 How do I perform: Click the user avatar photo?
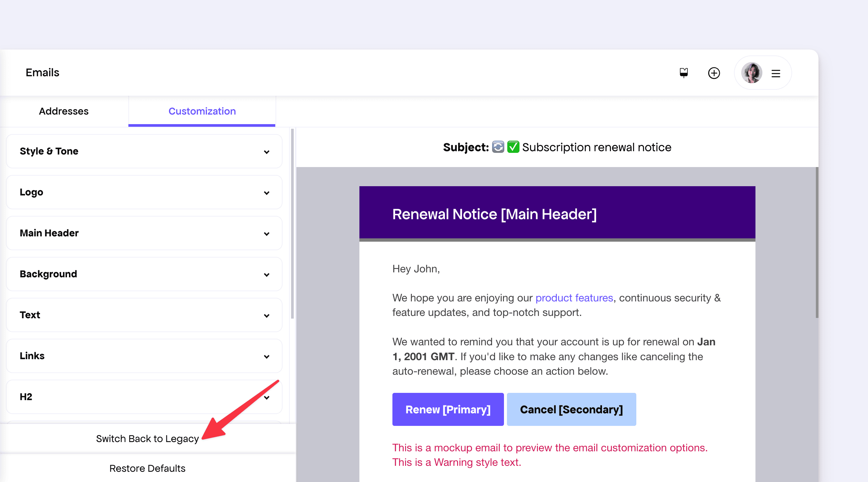coord(751,73)
